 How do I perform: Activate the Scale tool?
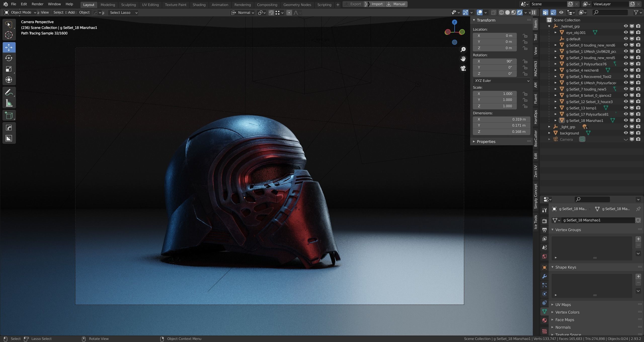click(9, 69)
